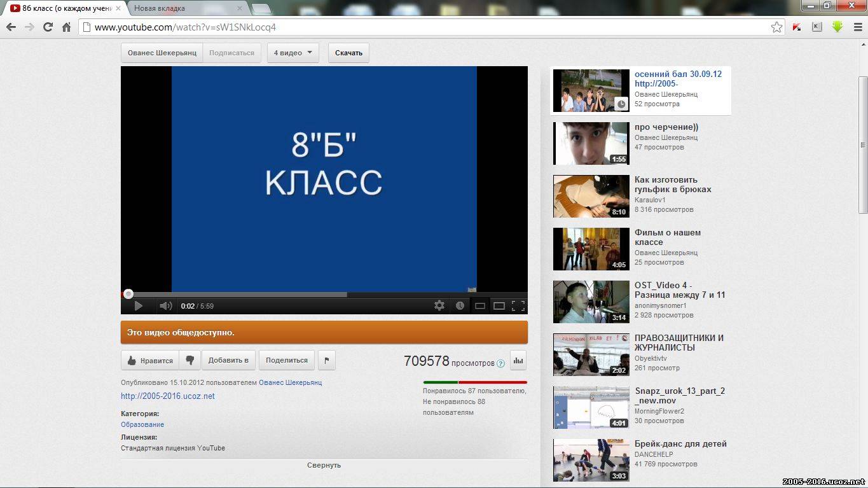
Task: Like the video with Нравится button
Action: click(x=150, y=361)
